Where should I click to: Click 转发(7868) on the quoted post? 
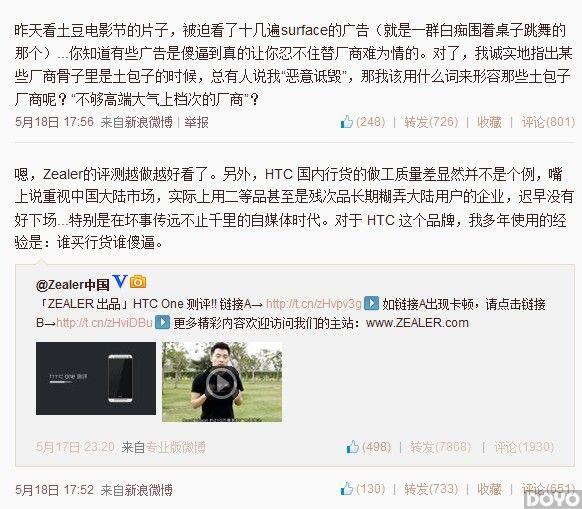(440, 447)
